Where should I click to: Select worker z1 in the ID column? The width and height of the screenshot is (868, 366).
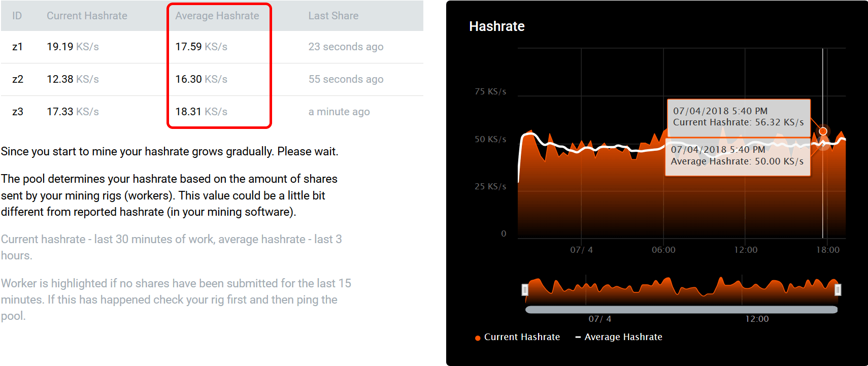click(18, 47)
